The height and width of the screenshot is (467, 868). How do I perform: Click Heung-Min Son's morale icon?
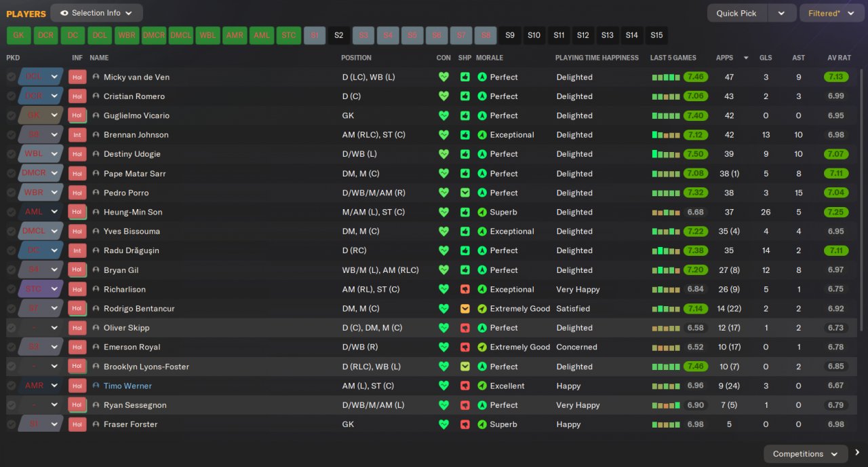(x=482, y=212)
